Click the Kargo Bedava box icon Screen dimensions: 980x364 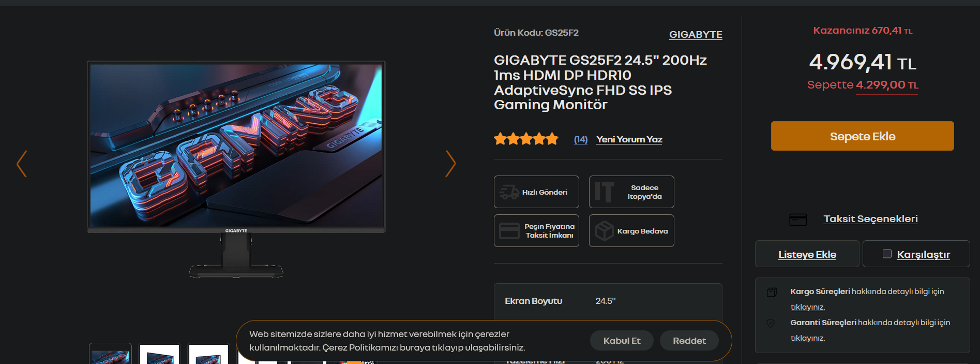pyautogui.click(x=604, y=231)
